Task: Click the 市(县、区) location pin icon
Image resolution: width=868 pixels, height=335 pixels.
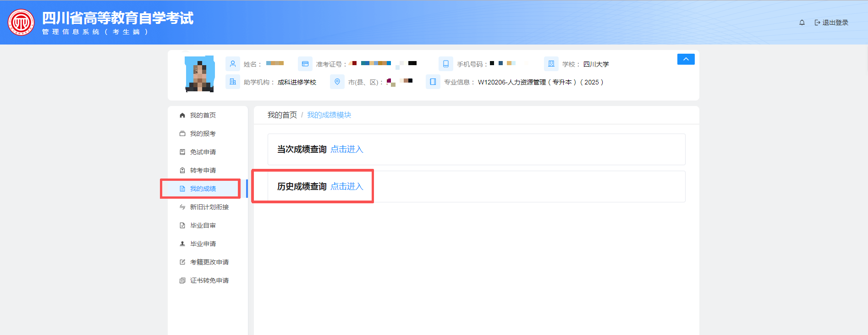Action: [x=337, y=82]
